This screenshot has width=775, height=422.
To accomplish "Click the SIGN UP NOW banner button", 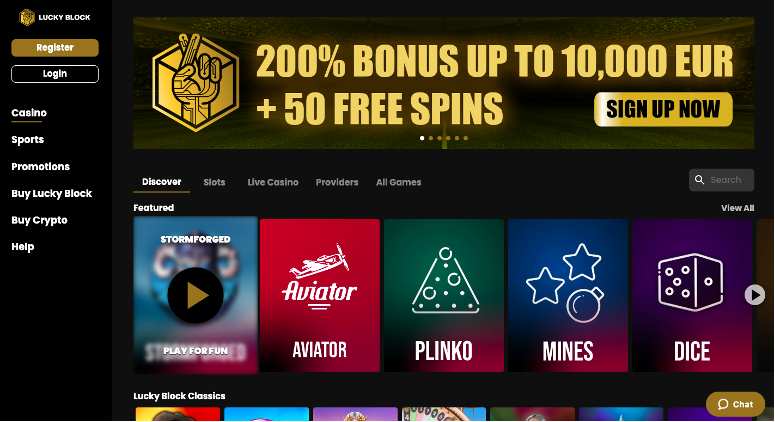I will pos(663,109).
